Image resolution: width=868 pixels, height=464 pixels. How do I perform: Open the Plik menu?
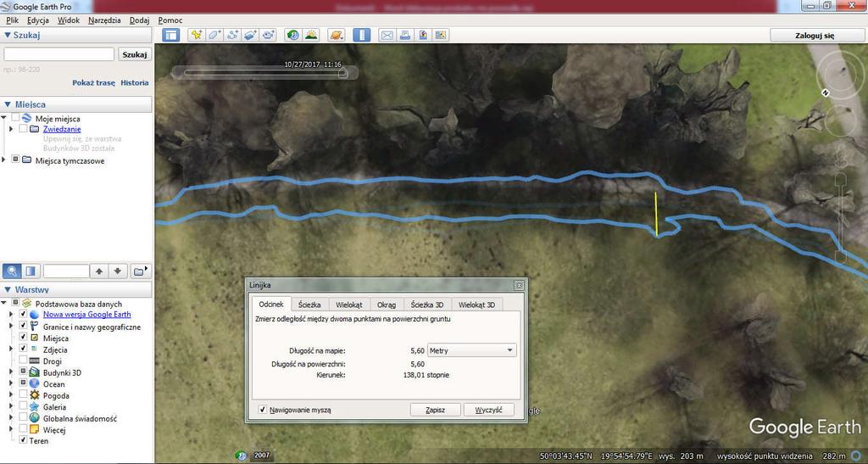[x=12, y=20]
